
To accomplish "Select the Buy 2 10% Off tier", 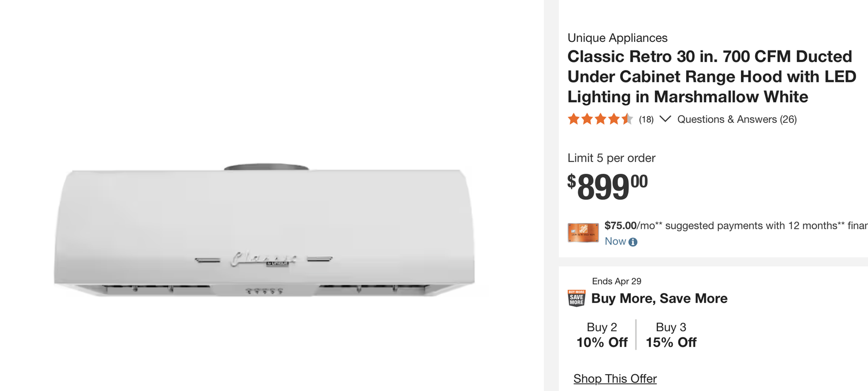I will 602,335.
